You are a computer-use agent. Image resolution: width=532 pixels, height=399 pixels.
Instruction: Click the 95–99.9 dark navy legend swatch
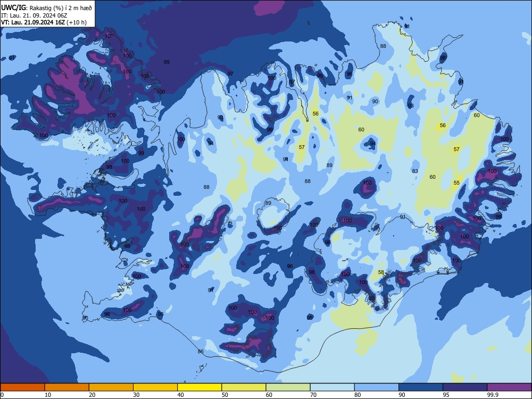(465, 387)
